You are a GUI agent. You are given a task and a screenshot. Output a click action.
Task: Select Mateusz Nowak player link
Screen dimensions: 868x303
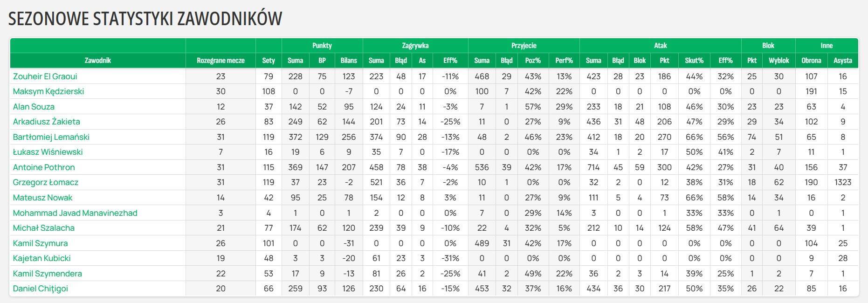[43, 198]
